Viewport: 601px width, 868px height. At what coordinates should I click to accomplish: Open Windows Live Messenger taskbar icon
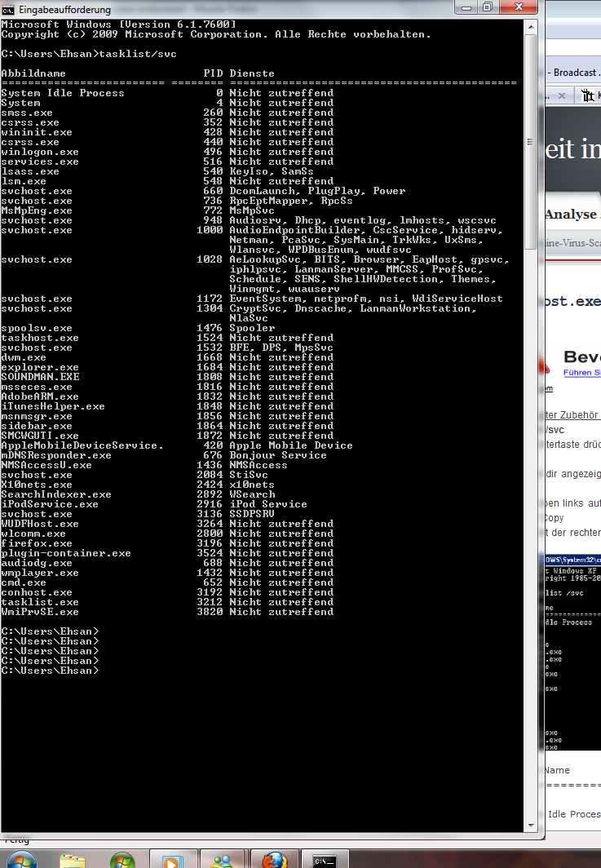tap(223, 859)
